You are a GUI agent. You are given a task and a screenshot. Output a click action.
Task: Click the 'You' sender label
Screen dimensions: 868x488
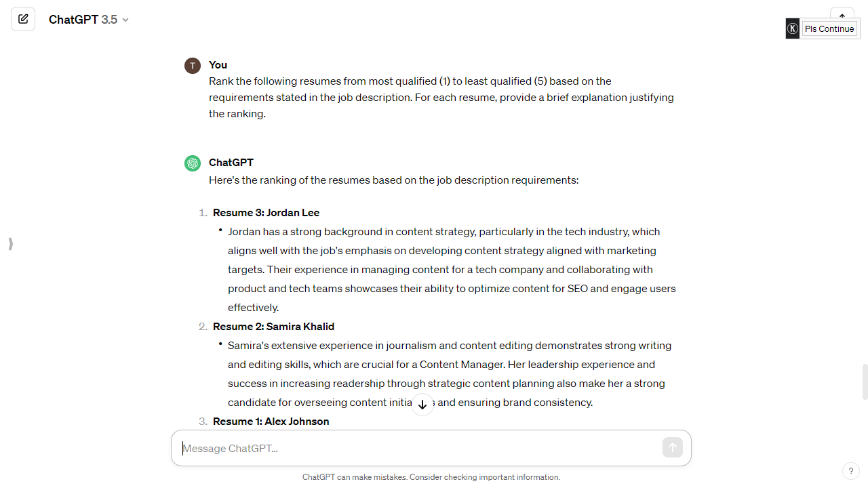click(218, 65)
